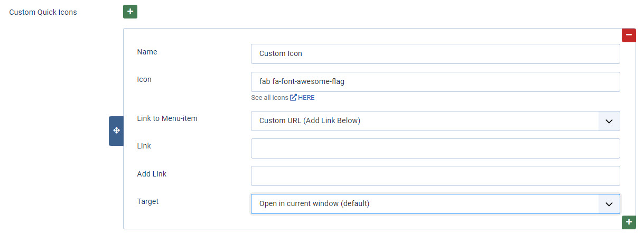
Task: Click the green plus beside Custom Quick Icons
Action: click(x=130, y=12)
